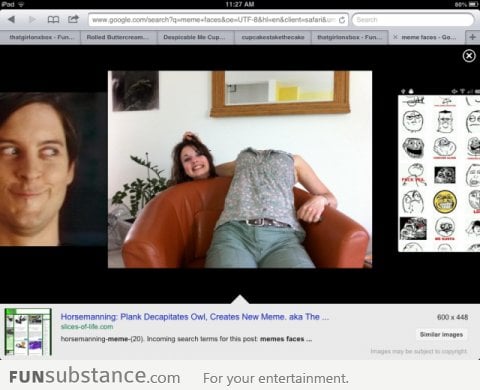Click the 600 x 448 size text

[452, 317]
